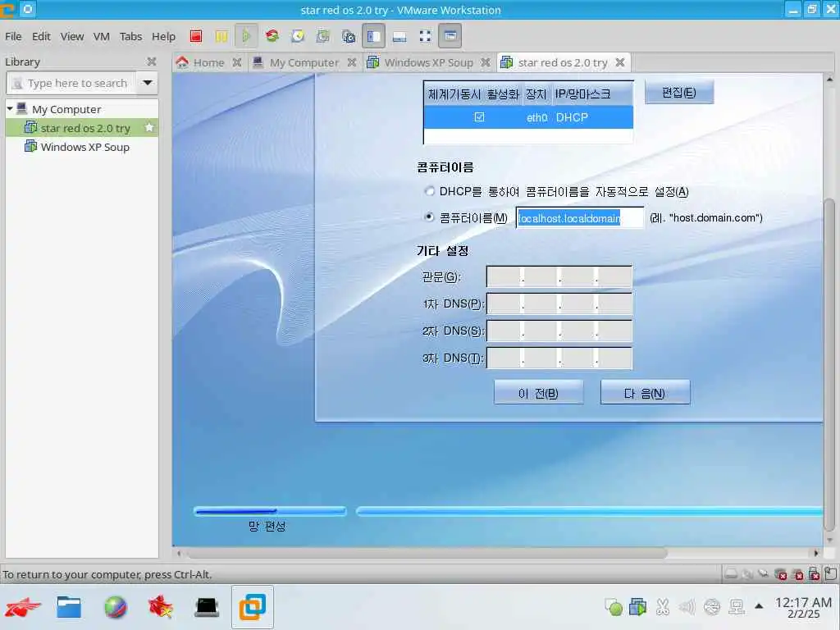
Task: Toggle the eth0 activate-on-boot checkbox
Action: tap(479, 116)
